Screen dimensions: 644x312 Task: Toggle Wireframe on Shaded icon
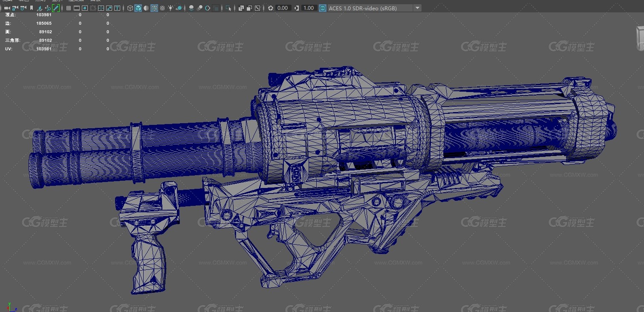tap(154, 8)
